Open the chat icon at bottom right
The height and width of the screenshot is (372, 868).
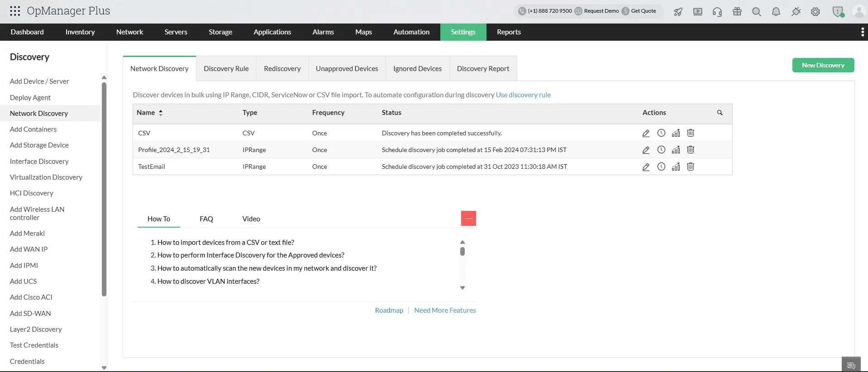click(x=851, y=365)
